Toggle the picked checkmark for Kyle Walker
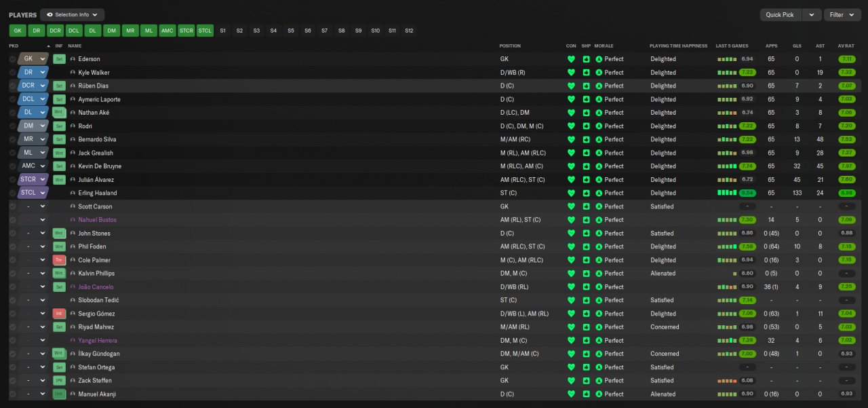 (x=12, y=73)
